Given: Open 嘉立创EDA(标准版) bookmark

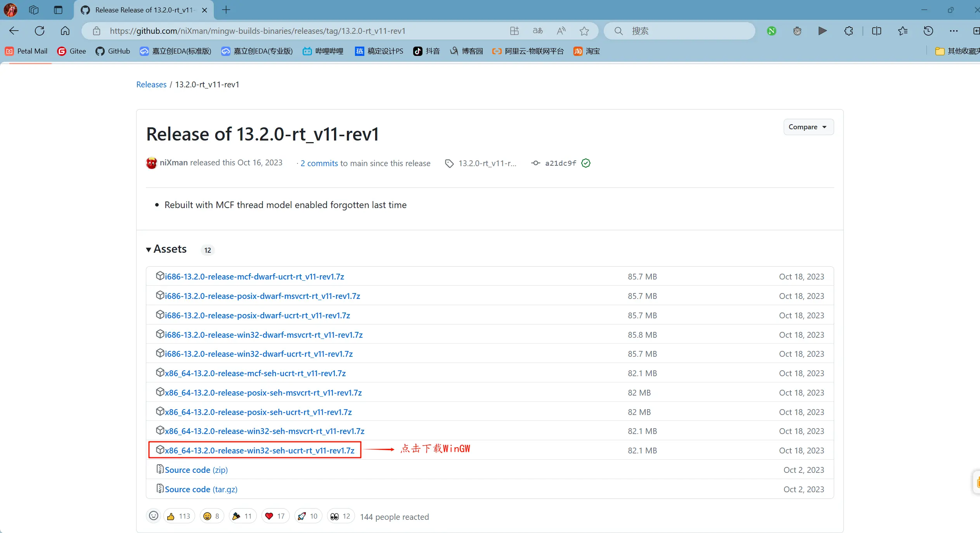Looking at the screenshot, I should tap(175, 51).
